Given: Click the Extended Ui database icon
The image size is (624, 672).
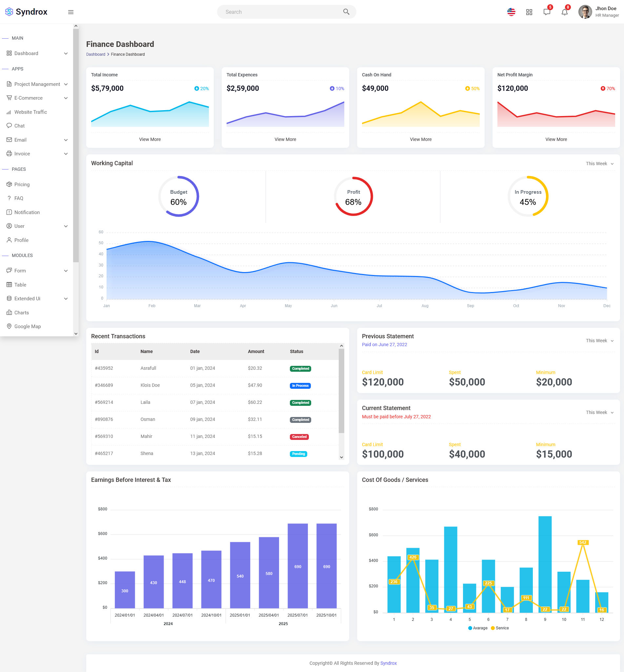Looking at the screenshot, I should 9,299.
